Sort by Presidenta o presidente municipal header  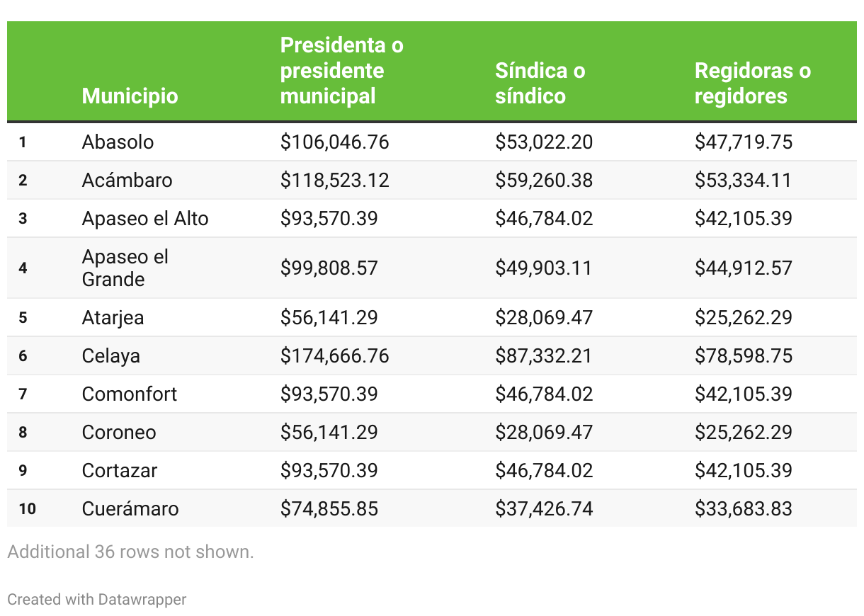point(341,71)
